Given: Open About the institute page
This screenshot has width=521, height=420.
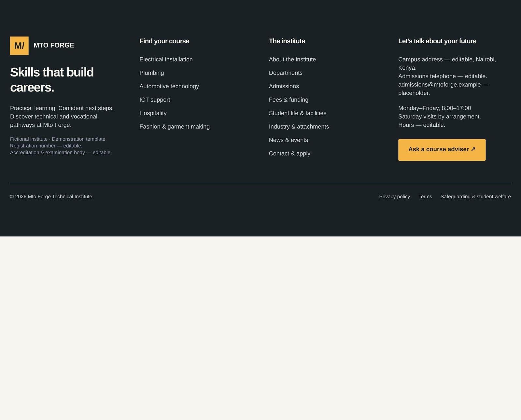Looking at the screenshot, I should click(x=292, y=59).
